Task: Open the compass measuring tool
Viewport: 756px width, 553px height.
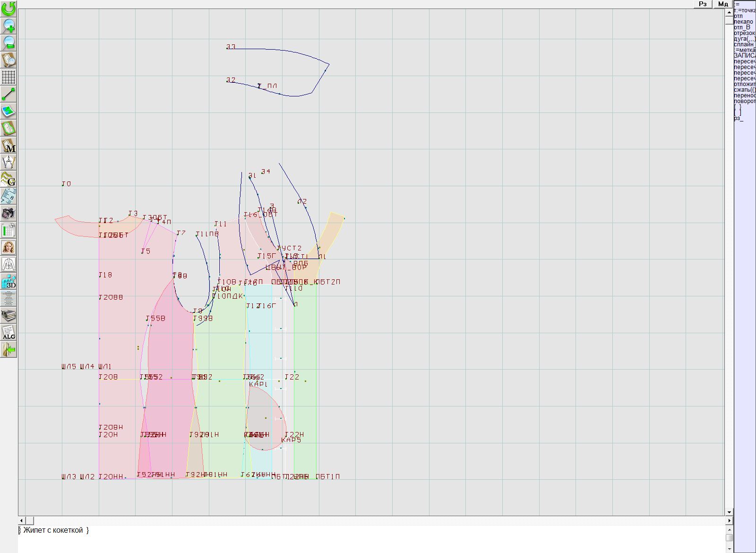Action: (x=9, y=162)
